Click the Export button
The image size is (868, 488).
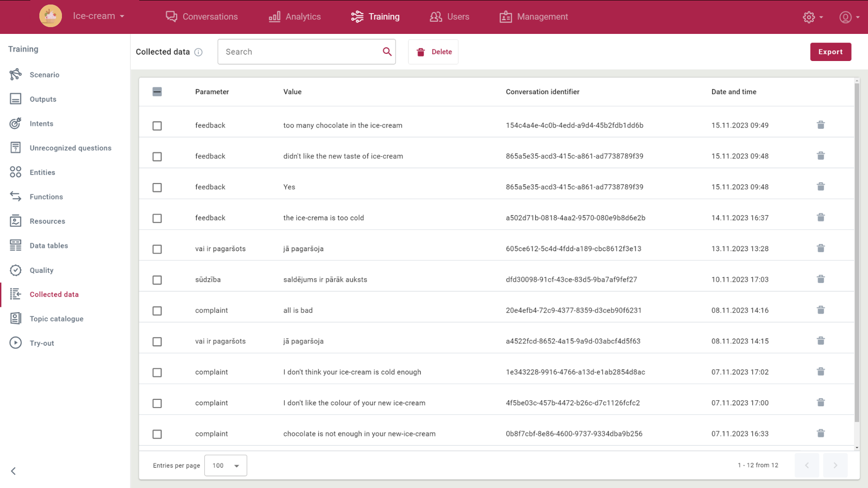[x=830, y=52]
